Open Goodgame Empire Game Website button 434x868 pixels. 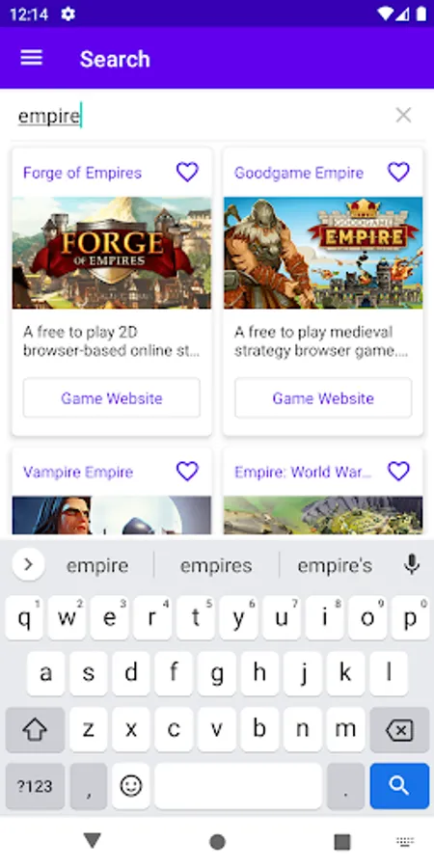tap(323, 398)
